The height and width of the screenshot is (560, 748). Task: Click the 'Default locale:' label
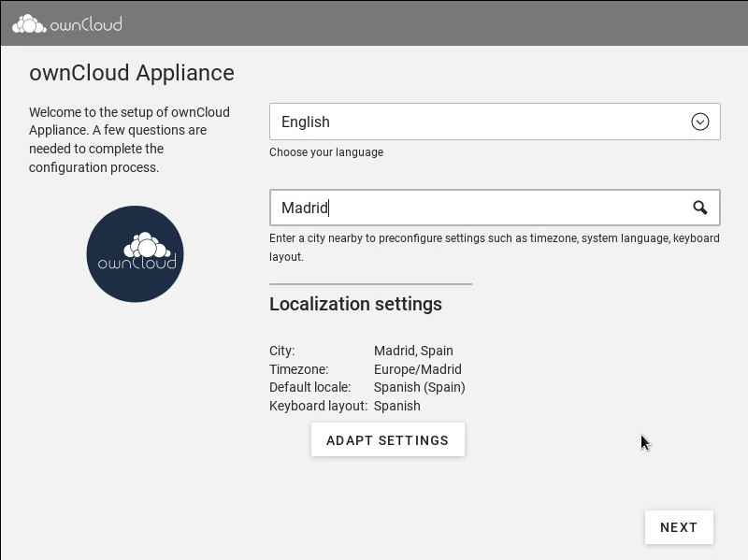coord(309,387)
